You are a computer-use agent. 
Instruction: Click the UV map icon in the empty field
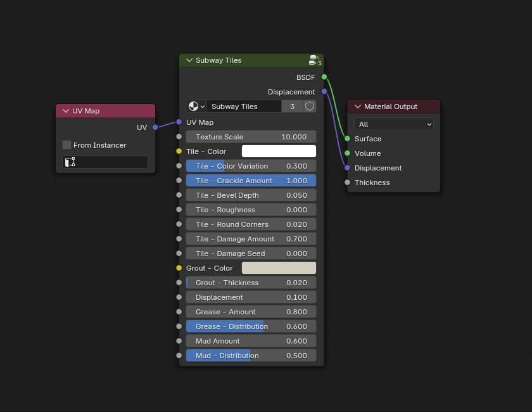coord(70,162)
